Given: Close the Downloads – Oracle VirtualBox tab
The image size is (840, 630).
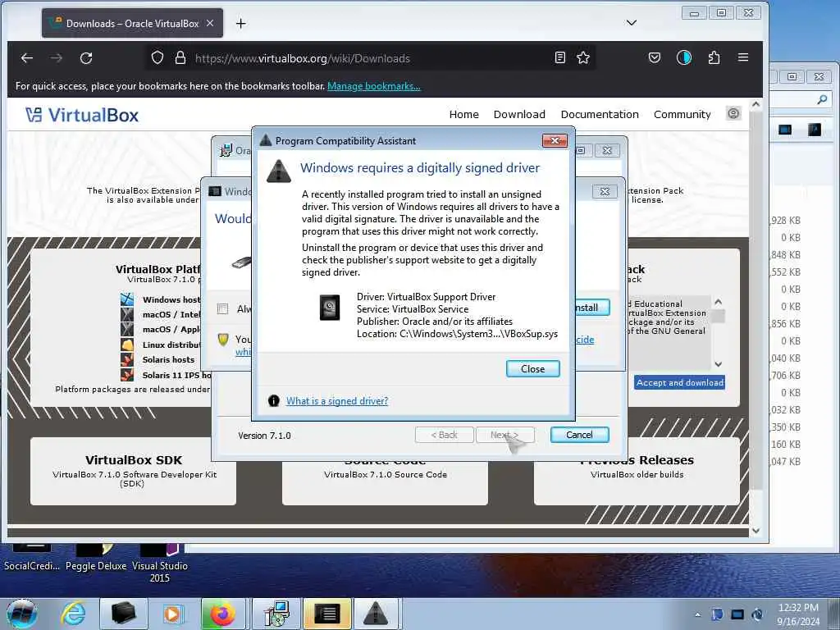Looking at the screenshot, I should (210, 23).
